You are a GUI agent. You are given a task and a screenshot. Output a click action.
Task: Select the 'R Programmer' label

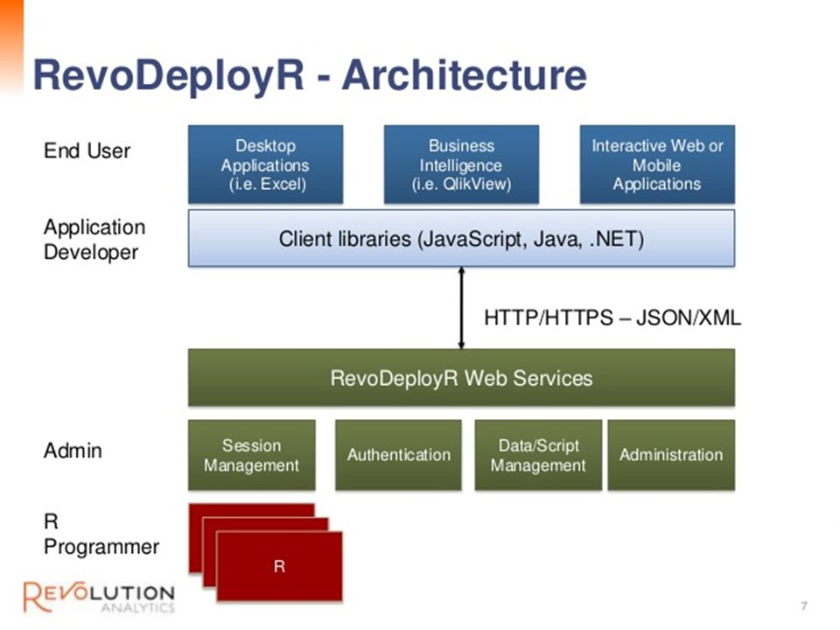(x=101, y=534)
